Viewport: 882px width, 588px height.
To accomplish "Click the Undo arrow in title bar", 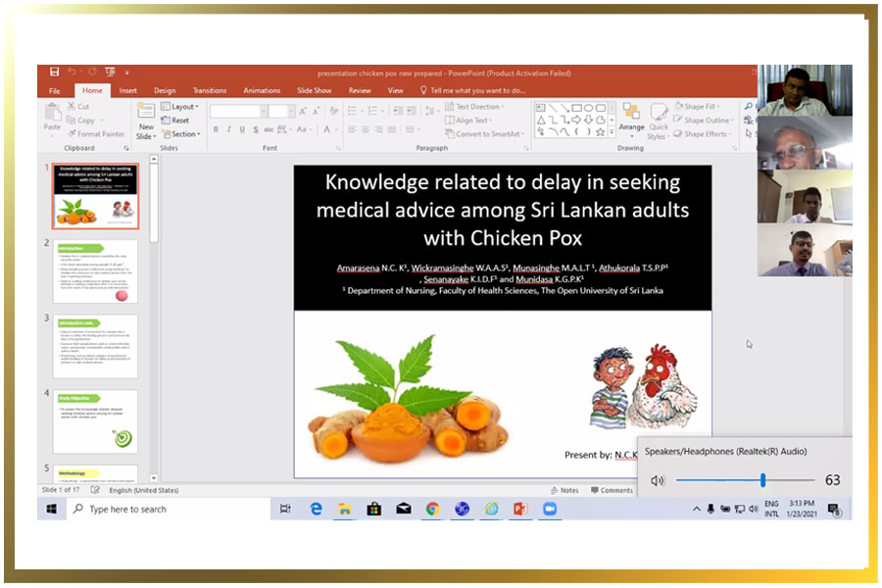I will tap(72, 72).
